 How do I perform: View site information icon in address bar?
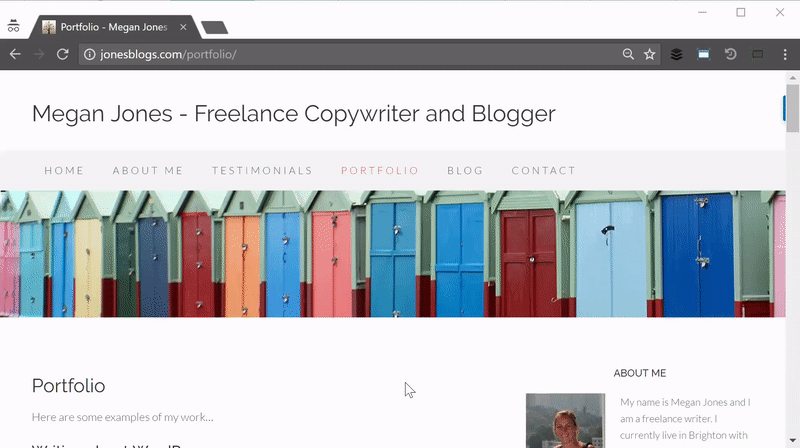pos(89,54)
